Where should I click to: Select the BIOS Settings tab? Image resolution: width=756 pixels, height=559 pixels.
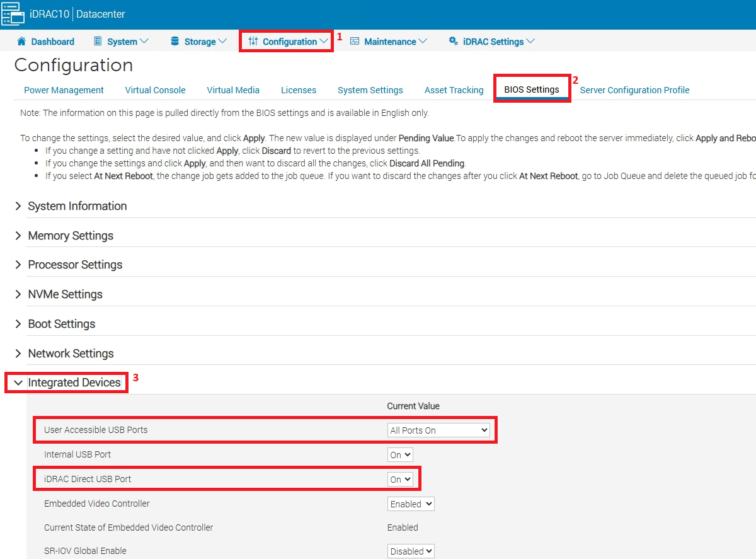coord(532,89)
